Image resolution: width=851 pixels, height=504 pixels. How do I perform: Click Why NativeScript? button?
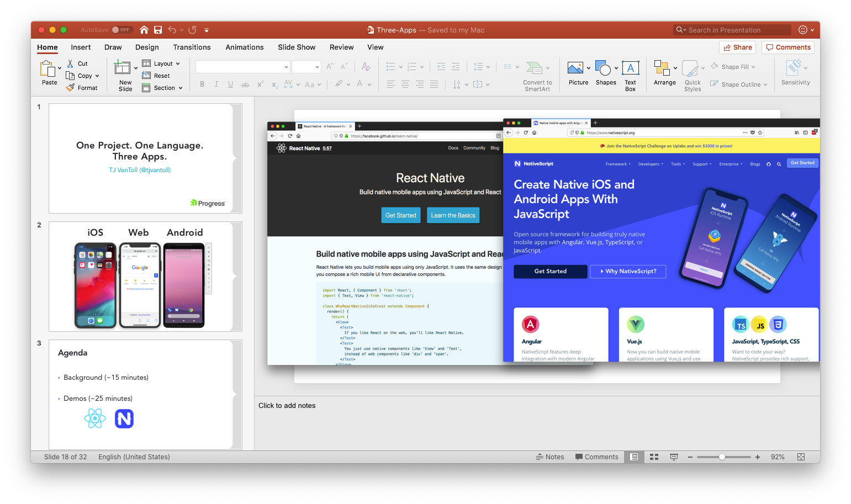628,271
